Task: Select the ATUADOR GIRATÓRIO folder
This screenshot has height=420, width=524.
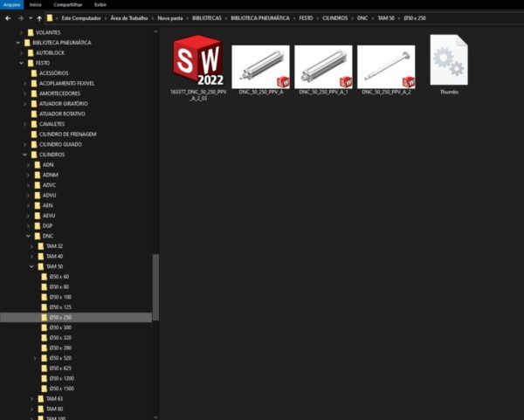Action: pyautogui.click(x=59, y=104)
